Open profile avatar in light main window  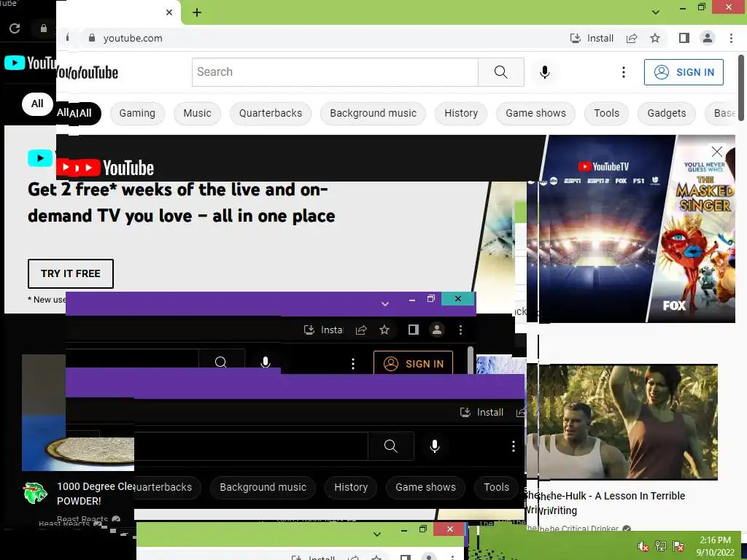(708, 38)
